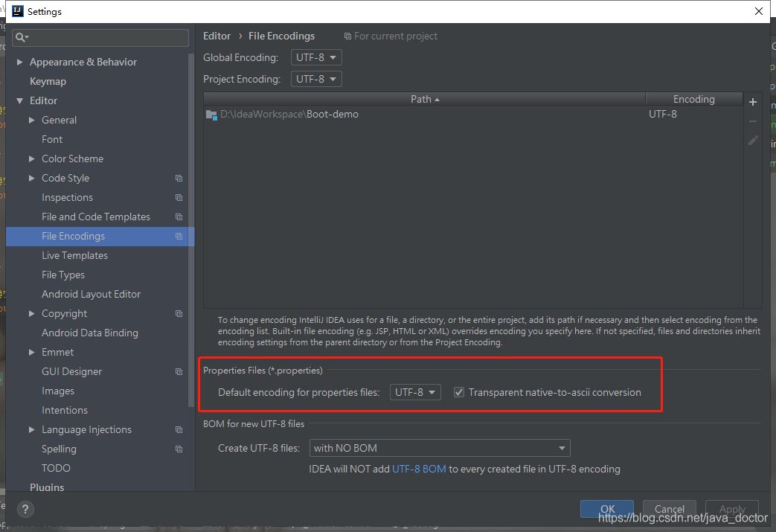Click UTF-8 encoding cell for Boot-demo

663,115
